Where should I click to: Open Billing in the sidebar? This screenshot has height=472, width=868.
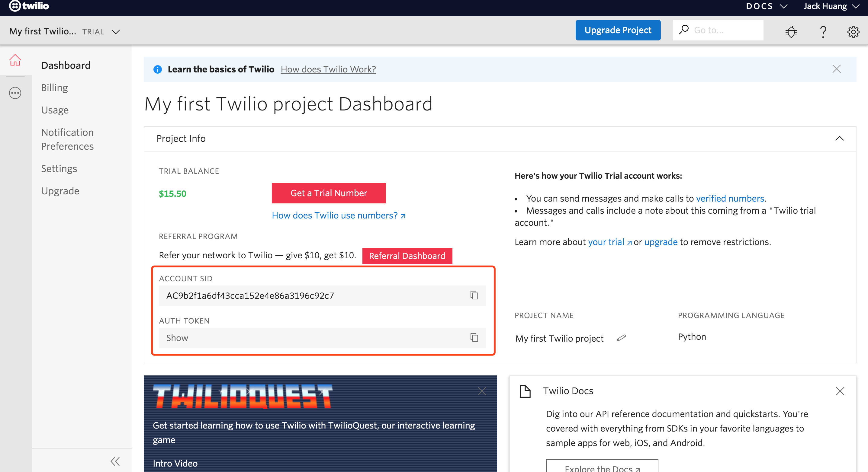[55, 88]
